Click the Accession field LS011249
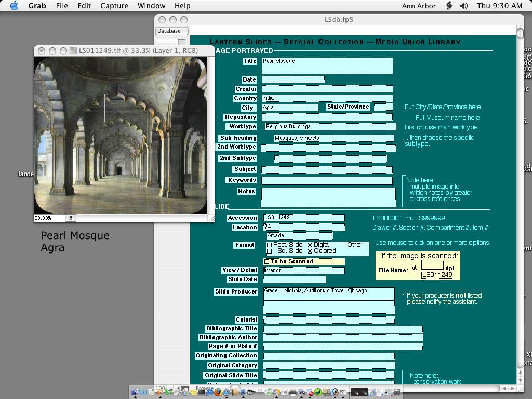532x399 pixels. coord(304,218)
